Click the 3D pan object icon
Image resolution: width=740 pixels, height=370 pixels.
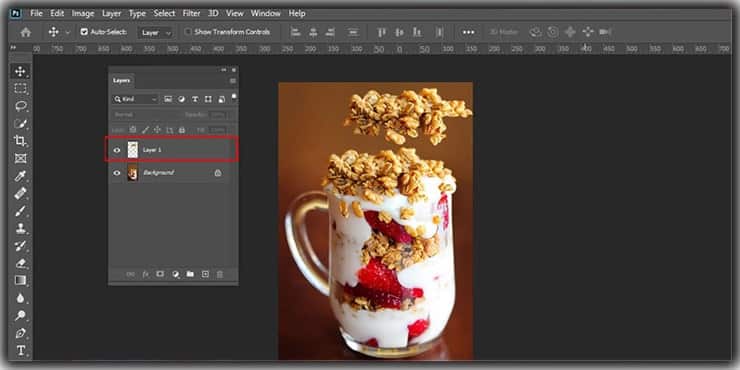[570, 32]
